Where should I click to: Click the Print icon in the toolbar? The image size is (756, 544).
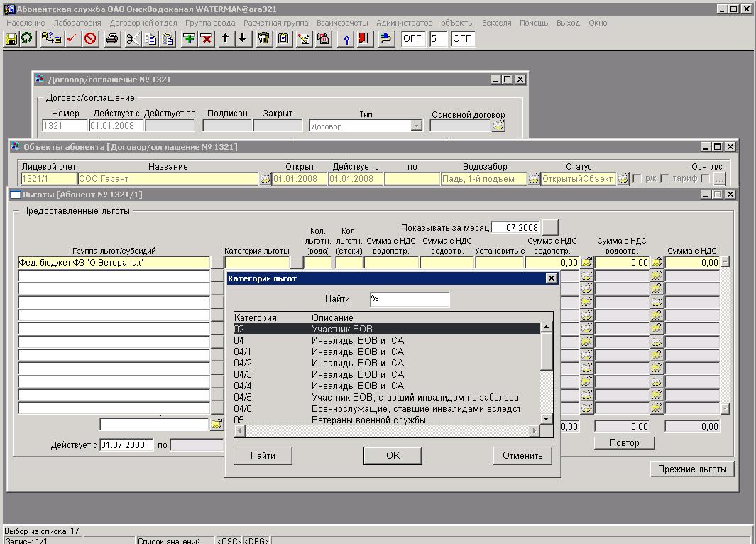click(111, 39)
